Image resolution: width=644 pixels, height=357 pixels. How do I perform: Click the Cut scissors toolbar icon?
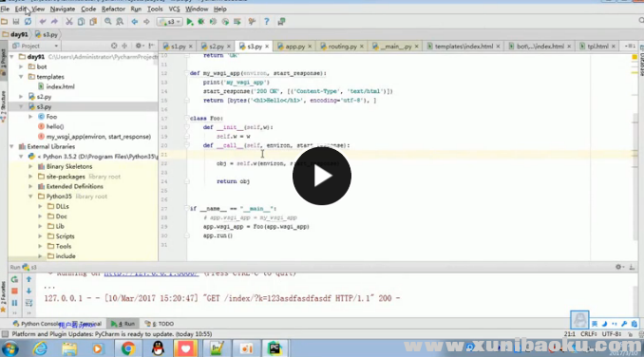click(x=69, y=22)
